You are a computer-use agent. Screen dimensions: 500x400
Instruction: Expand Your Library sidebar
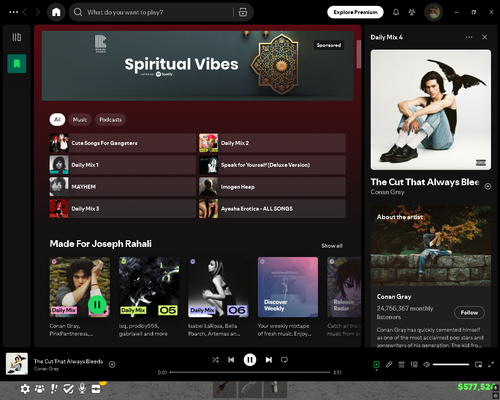[17, 37]
